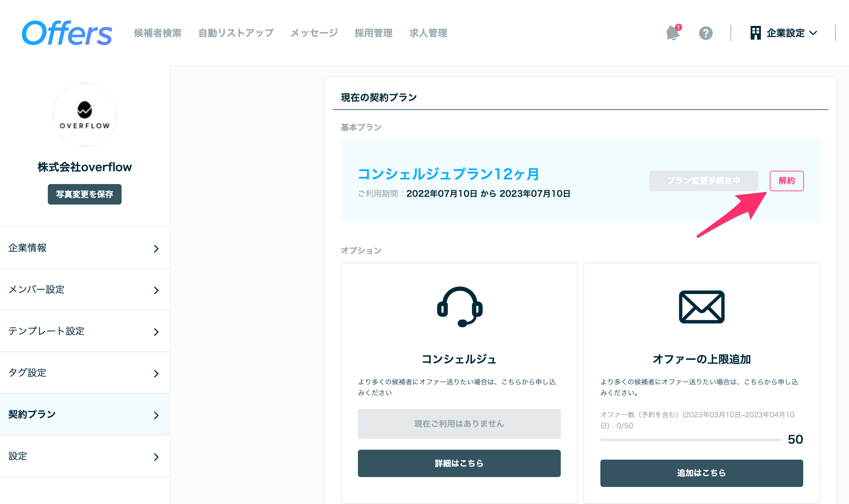The image size is (849, 504).
Task: Click the コンシェルジュ card title
Action: click(459, 359)
